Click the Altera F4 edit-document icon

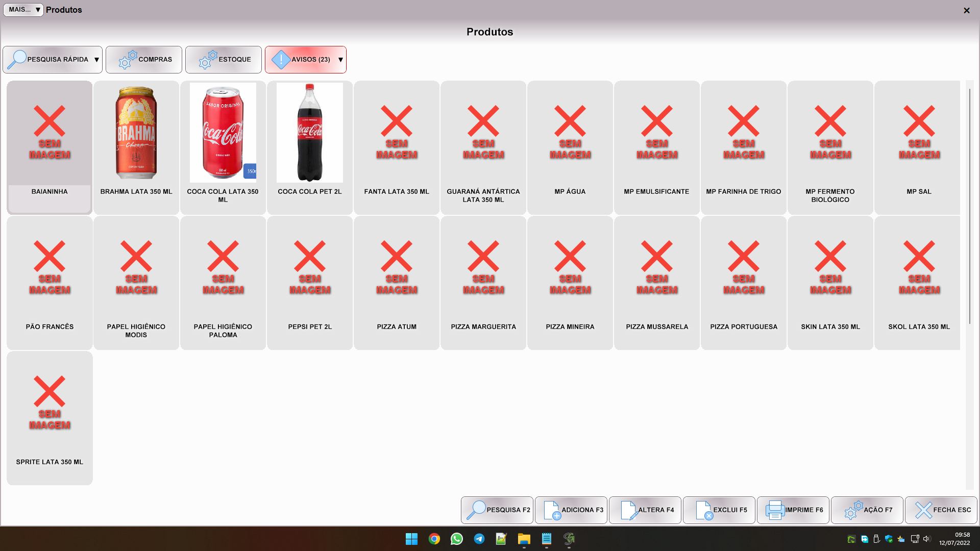629,510
